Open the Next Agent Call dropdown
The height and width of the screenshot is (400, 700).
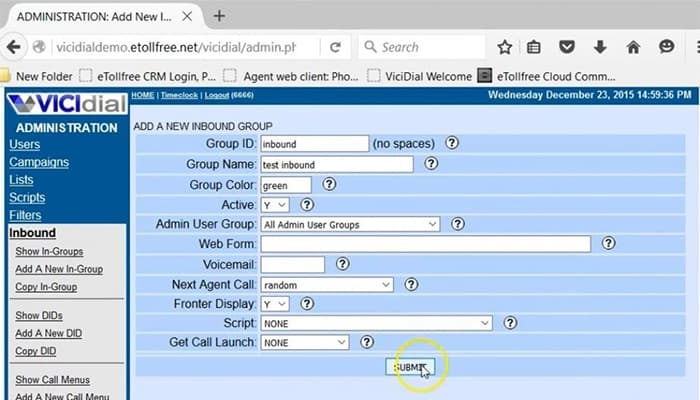tap(327, 285)
